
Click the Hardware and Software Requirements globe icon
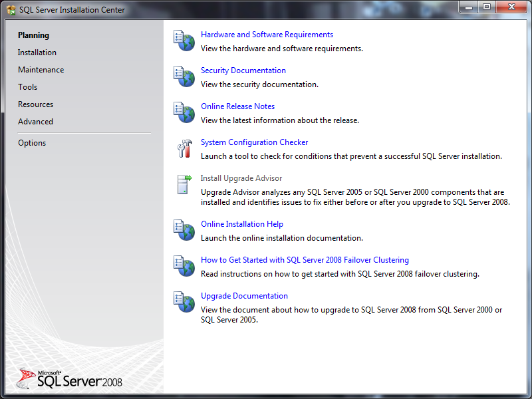(184, 41)
